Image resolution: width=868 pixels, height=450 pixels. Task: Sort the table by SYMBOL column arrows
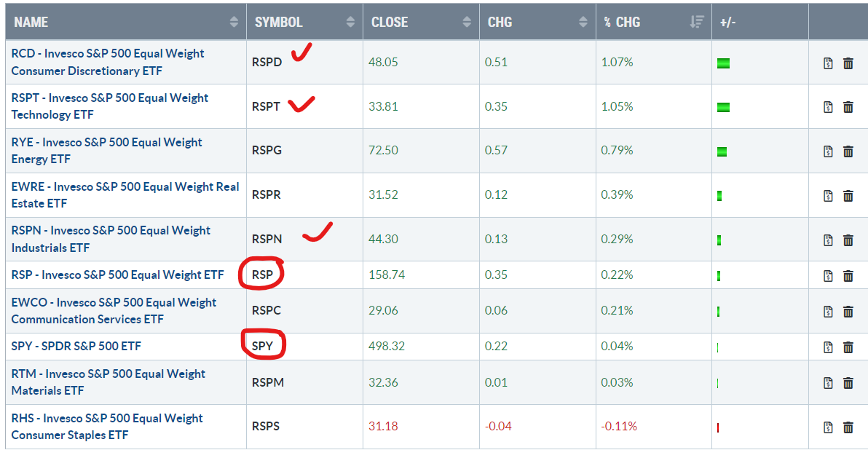tap(350, 22)
